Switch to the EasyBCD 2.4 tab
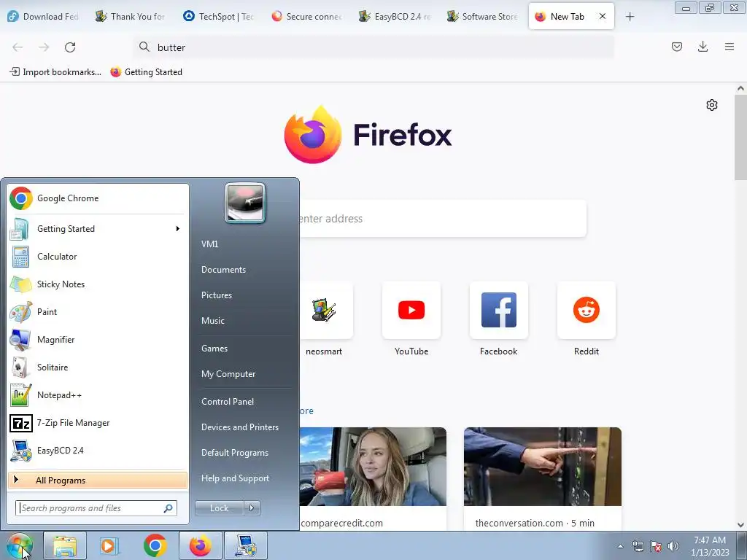This screenshot has height=560, width=747. [x=395, y=16]
